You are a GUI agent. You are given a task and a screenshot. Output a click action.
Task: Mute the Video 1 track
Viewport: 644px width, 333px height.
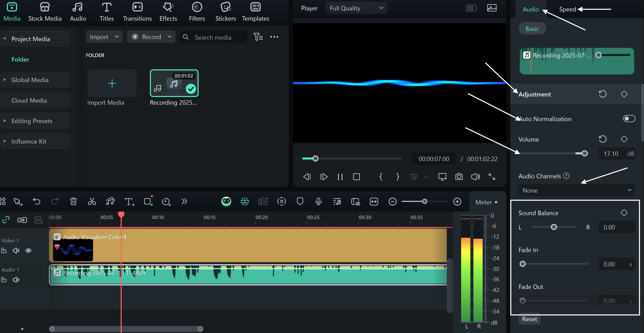[x=16, y=251]
